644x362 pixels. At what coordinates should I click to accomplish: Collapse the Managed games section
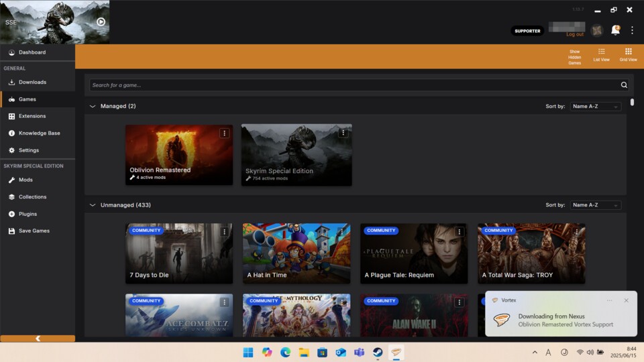coord(93,106)
